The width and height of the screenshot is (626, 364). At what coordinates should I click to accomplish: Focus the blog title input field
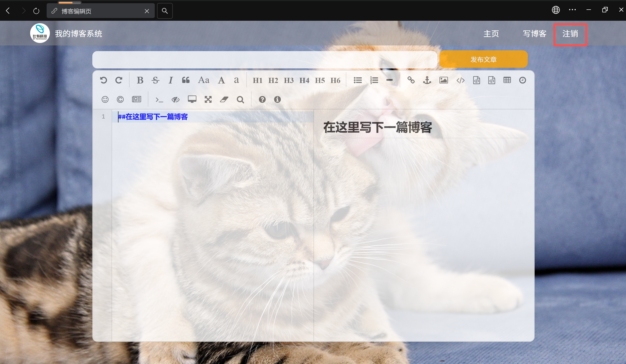265,60
